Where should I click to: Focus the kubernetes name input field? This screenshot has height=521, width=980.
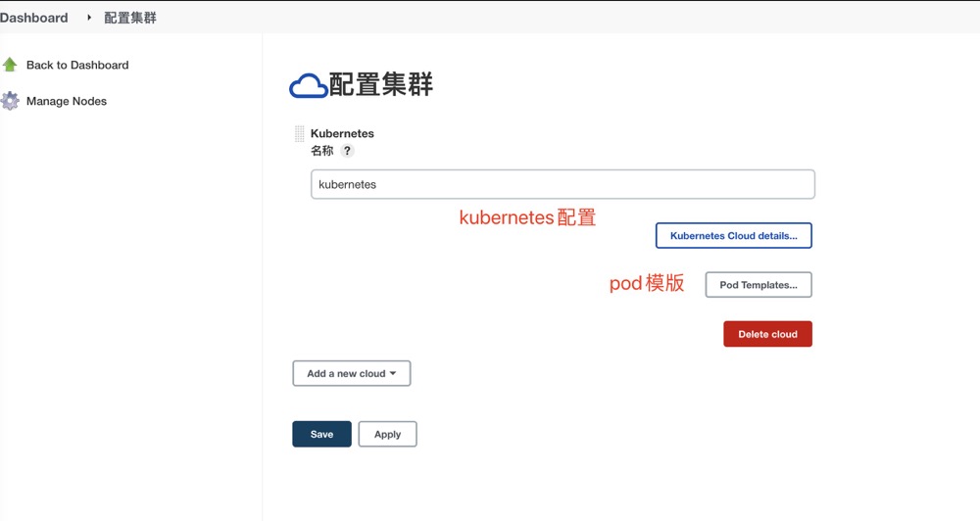click(563, 184)
